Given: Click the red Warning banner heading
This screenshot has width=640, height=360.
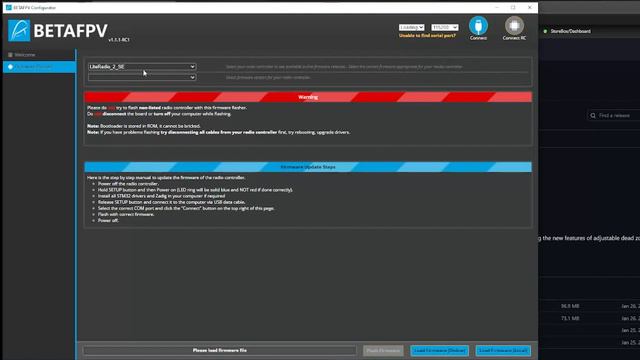Looking at the screenshot, I should pos(308,97).
